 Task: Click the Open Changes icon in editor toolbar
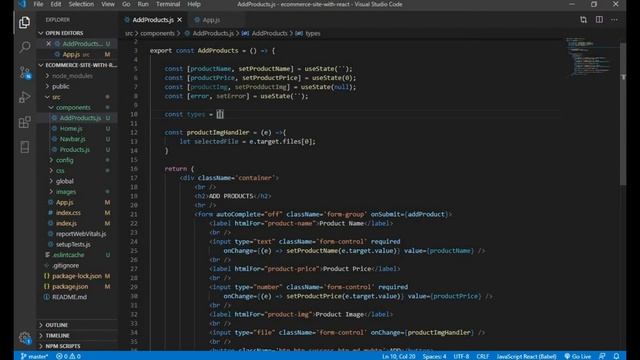(x=583, y=20)
